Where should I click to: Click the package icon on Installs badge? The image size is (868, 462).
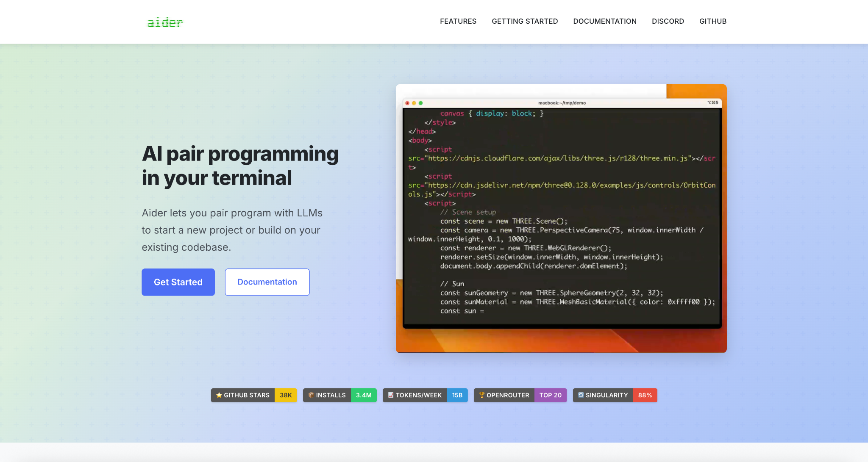(311, 395)
